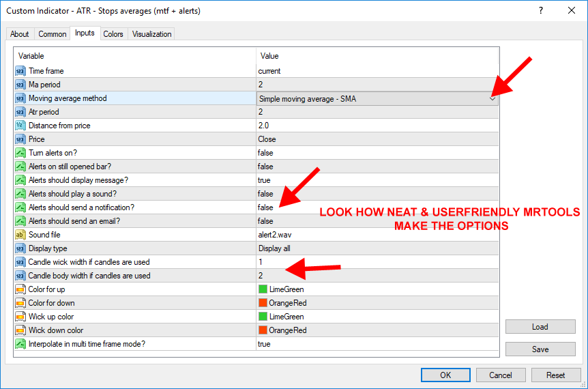Click the string icon beside Sound file

click(x=20, y=235)
